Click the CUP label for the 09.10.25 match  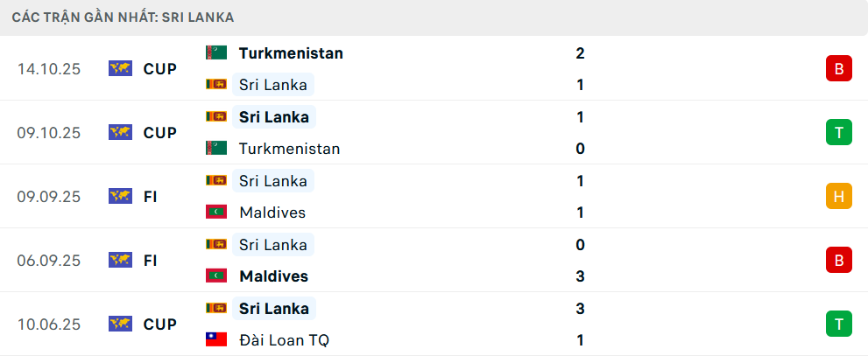pos(160,133)
